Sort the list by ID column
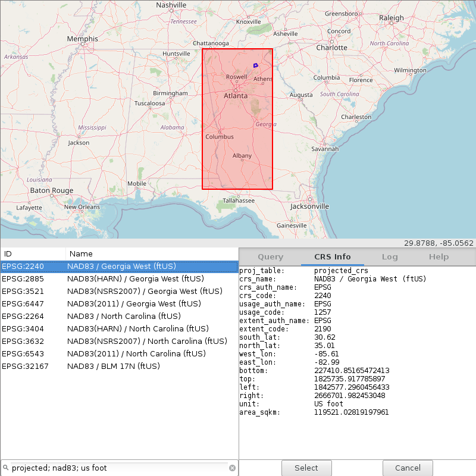Image resolution: width=476 pixels, height=476 pixels. point(33,254)
